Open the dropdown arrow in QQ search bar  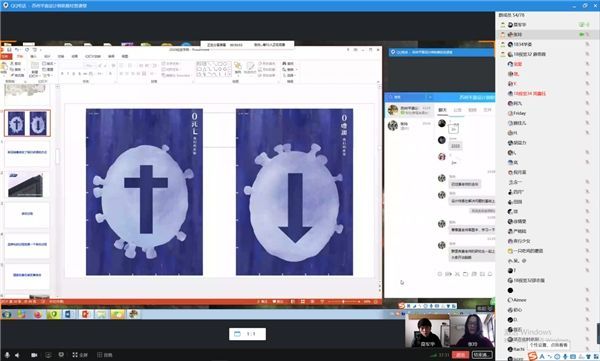coord(430,97)
